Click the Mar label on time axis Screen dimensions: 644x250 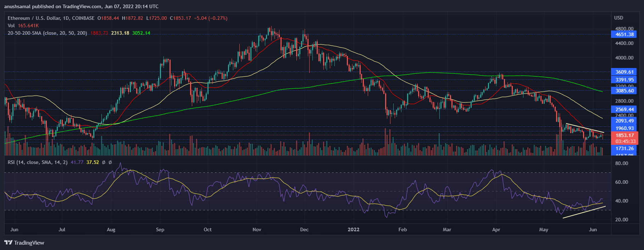pyautogui.click(x=447, y=229)
